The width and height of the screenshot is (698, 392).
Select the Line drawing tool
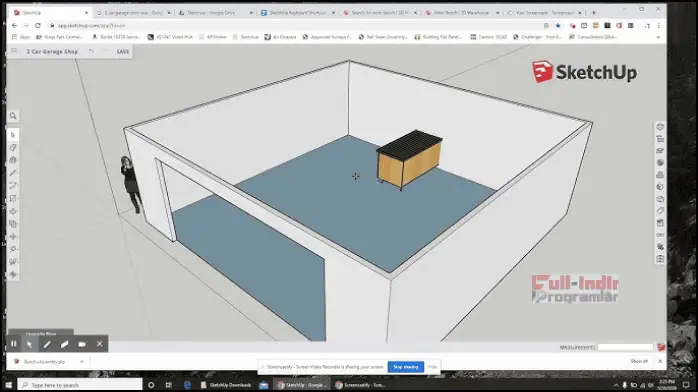coord(13,173)
